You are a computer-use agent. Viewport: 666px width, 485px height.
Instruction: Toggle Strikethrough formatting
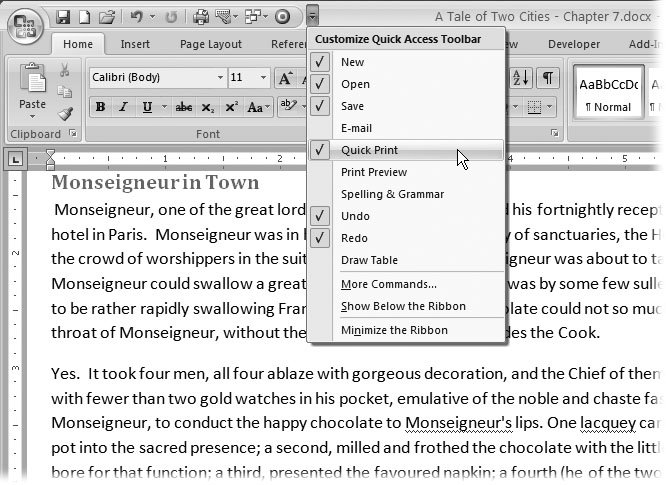point(183,107)
